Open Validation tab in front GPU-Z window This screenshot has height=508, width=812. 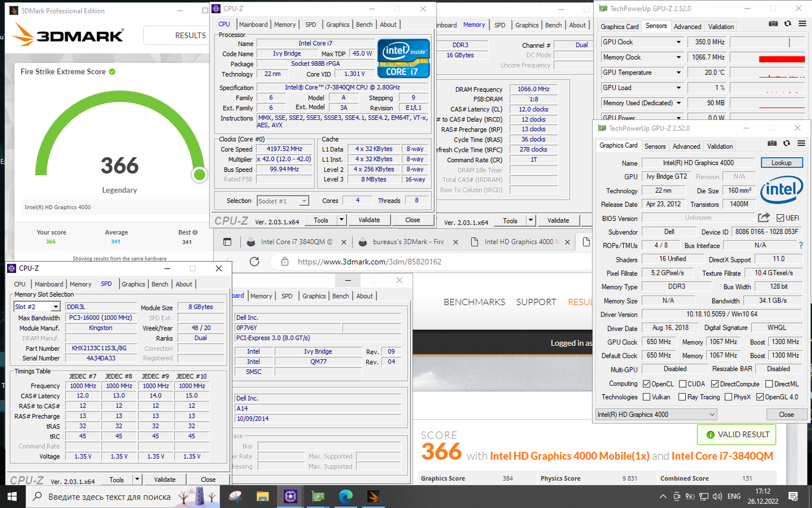[720, 146]
